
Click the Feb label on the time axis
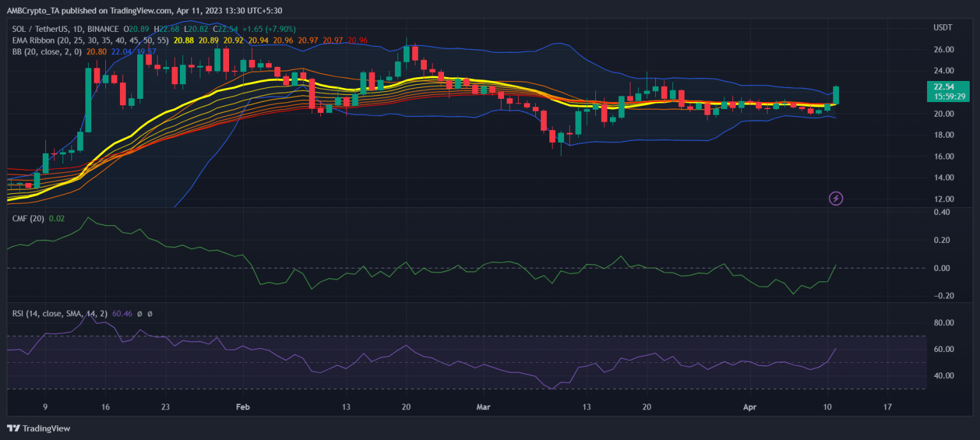[x=242, y=406]
